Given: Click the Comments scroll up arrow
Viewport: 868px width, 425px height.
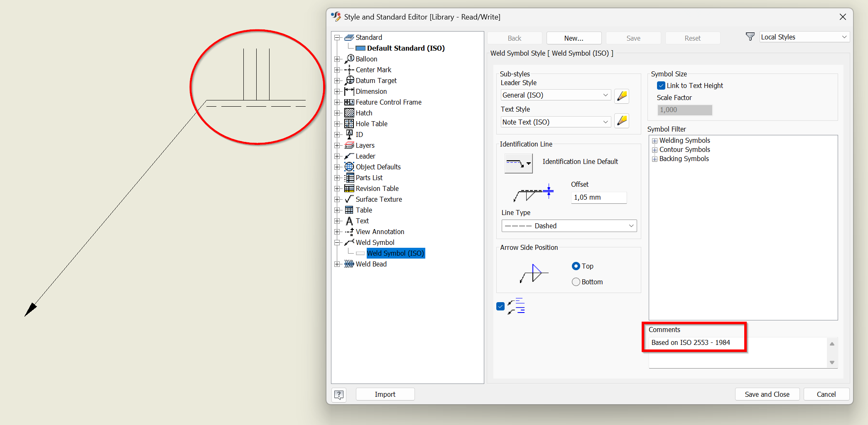Looking at the screenshot, I should click(832, 344).
